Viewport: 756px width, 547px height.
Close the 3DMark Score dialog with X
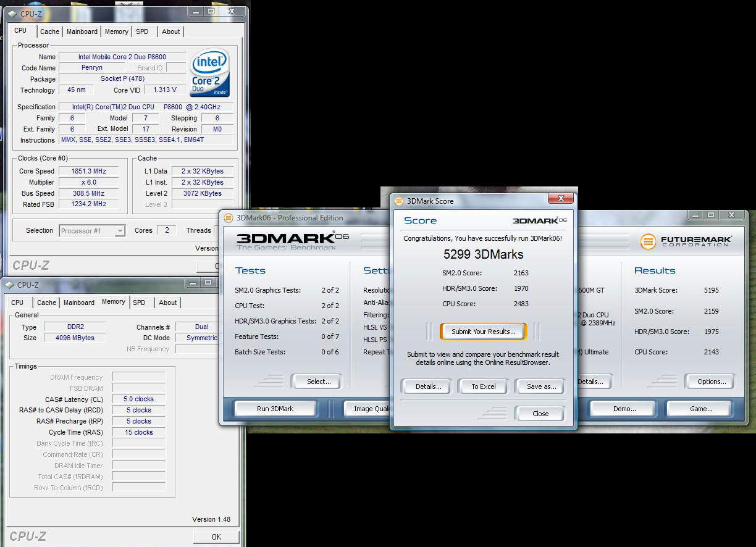(x=561, y=199)
